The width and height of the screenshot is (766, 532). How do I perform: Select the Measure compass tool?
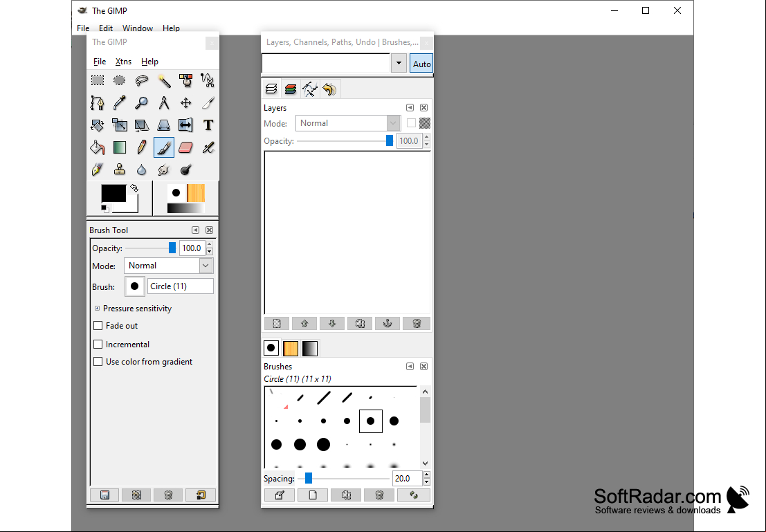164,102
